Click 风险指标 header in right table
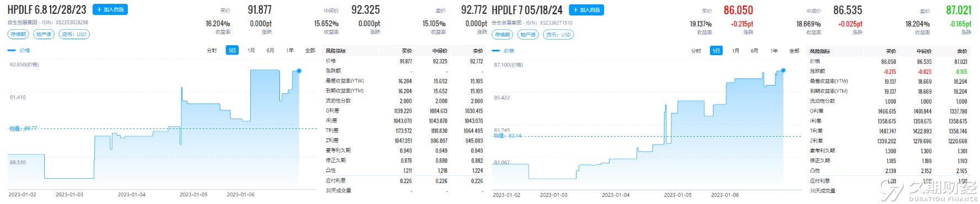 (x=820, y=51)
